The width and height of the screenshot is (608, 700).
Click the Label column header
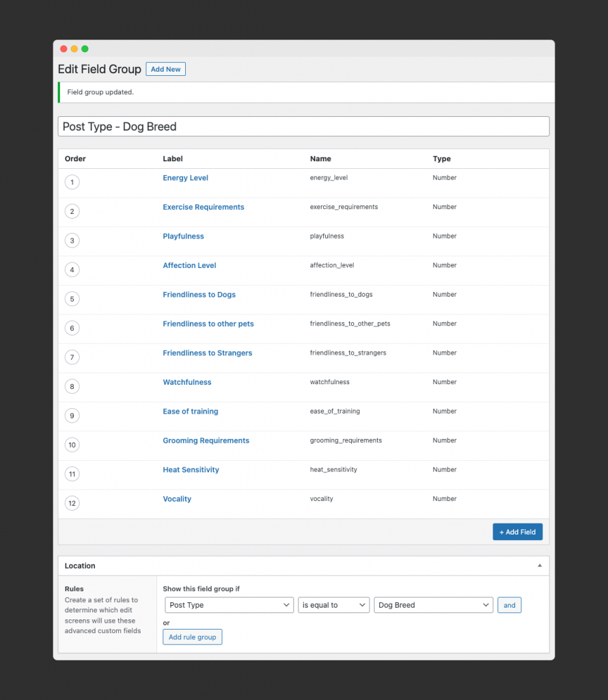coord(173,159)
